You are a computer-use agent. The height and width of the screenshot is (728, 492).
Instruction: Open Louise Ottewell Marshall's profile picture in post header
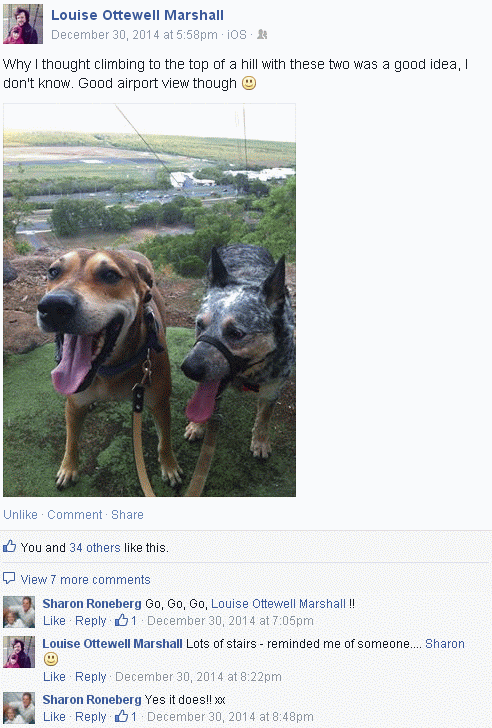click(x=23, y=24)
